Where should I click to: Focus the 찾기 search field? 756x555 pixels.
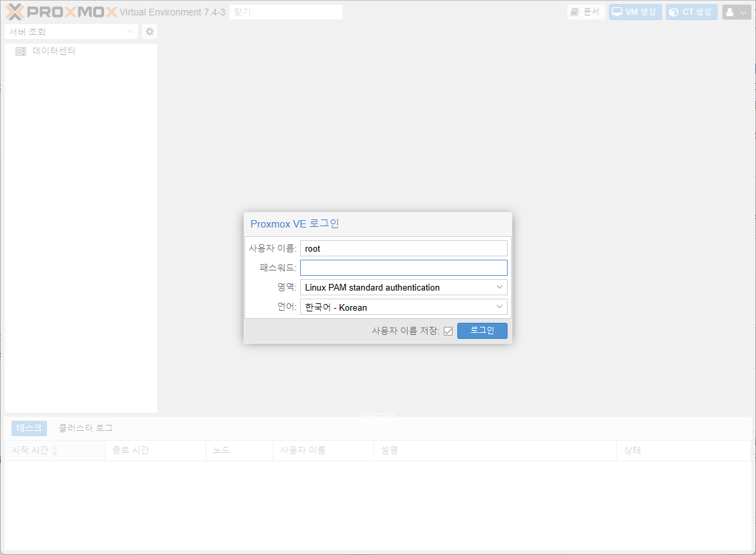point(286,12)
